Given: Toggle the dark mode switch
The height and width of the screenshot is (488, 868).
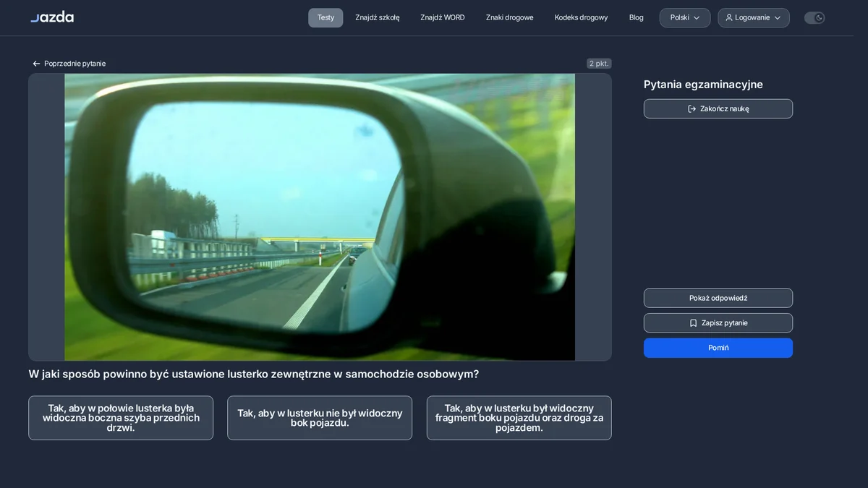Looking at the screenshot, I should [x=814, y=17].
